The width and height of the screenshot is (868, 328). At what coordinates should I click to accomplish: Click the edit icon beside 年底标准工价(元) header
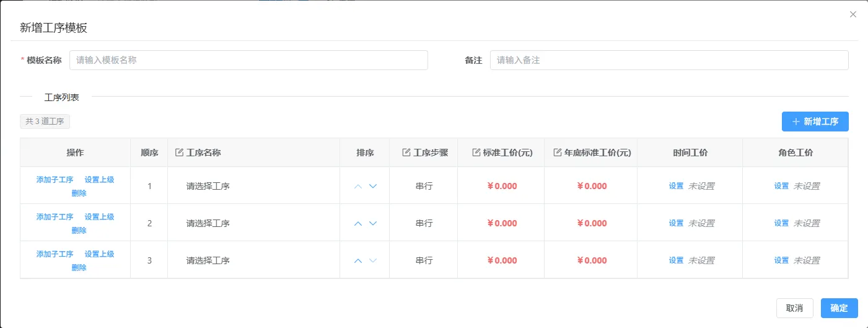(x=557, y=153)
